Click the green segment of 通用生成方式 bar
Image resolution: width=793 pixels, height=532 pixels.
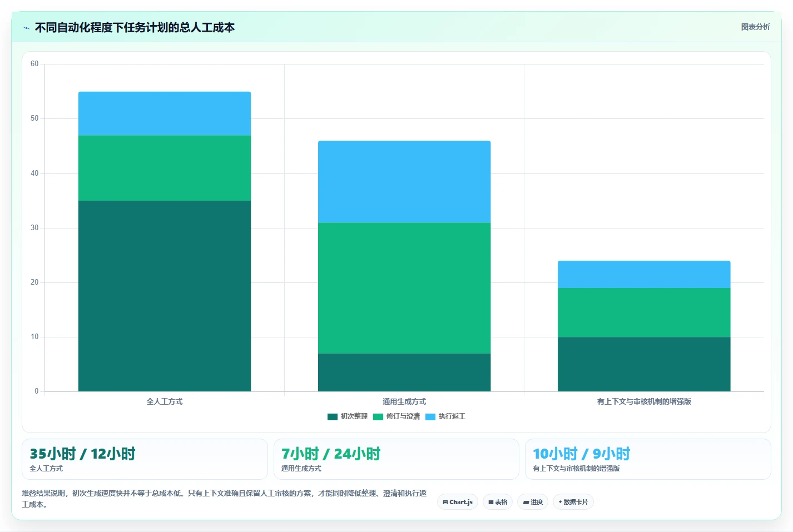[404, 288]
